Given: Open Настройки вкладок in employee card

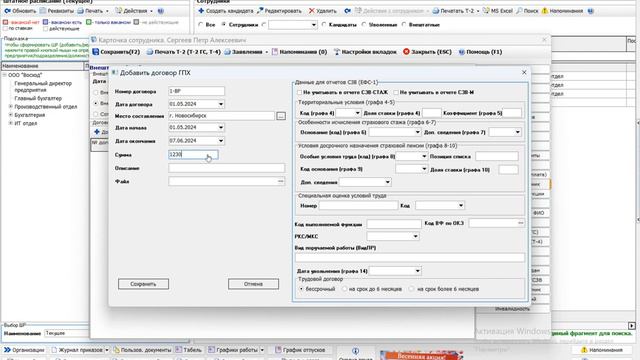Looking at the screenshot, I should 365,52.
